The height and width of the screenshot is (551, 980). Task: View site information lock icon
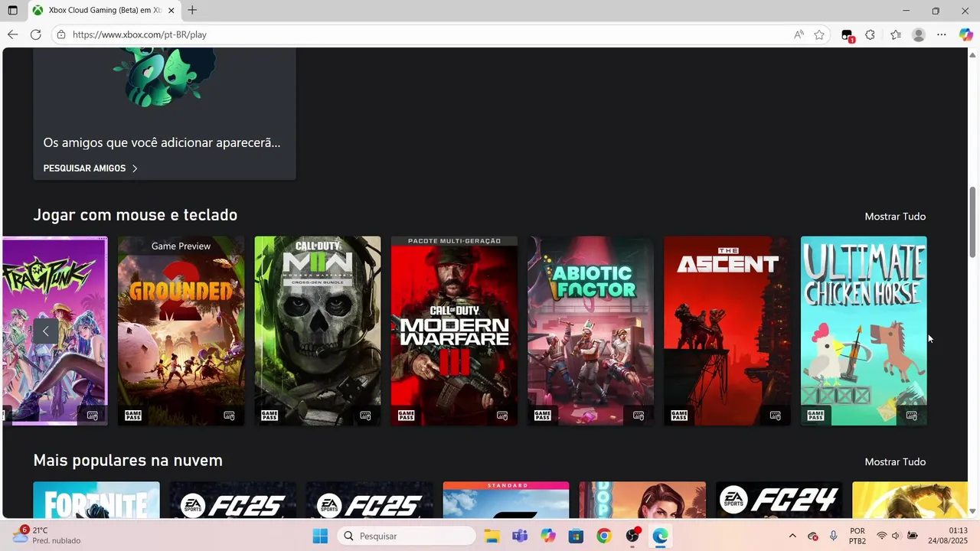pos(62,34)
